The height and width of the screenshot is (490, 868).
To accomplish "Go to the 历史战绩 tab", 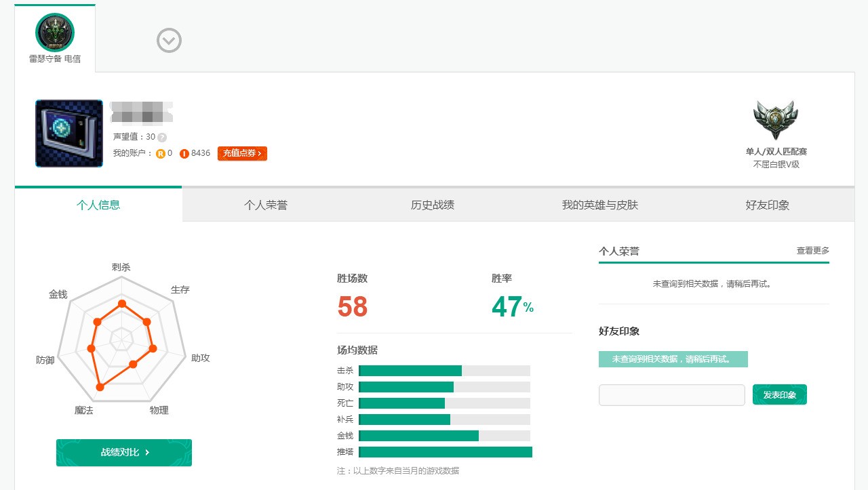I will pyautogui.click(x=433, y=205).
